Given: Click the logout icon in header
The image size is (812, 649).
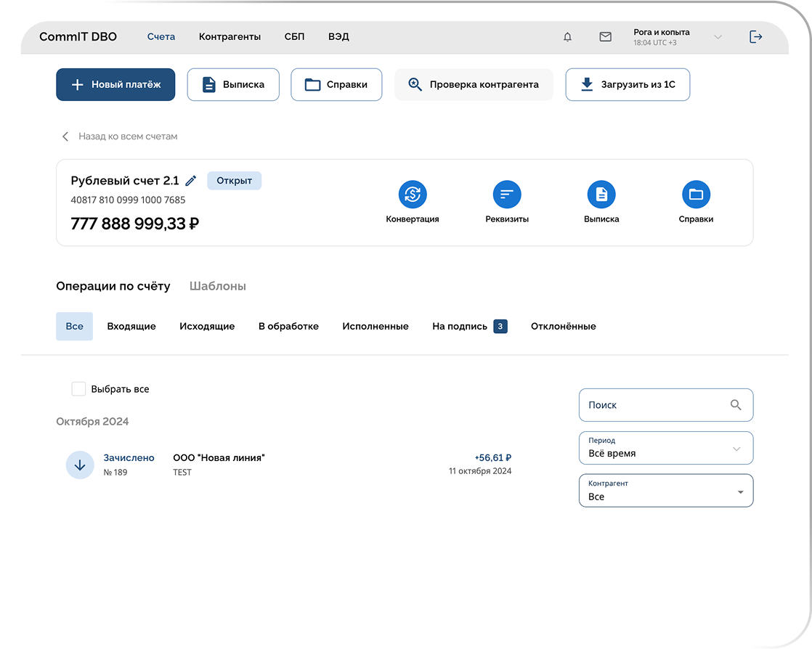Looking at the screenshot, I should coord(756,37).
